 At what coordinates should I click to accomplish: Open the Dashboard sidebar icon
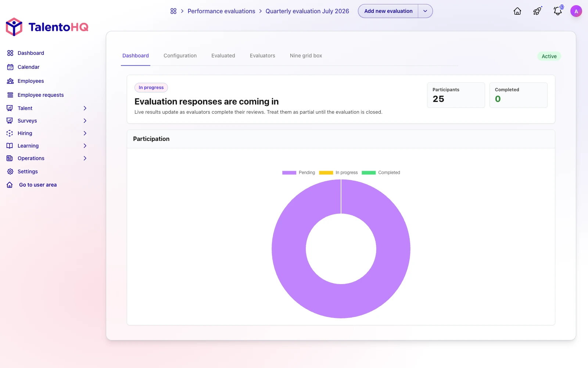tap(10, 53)
